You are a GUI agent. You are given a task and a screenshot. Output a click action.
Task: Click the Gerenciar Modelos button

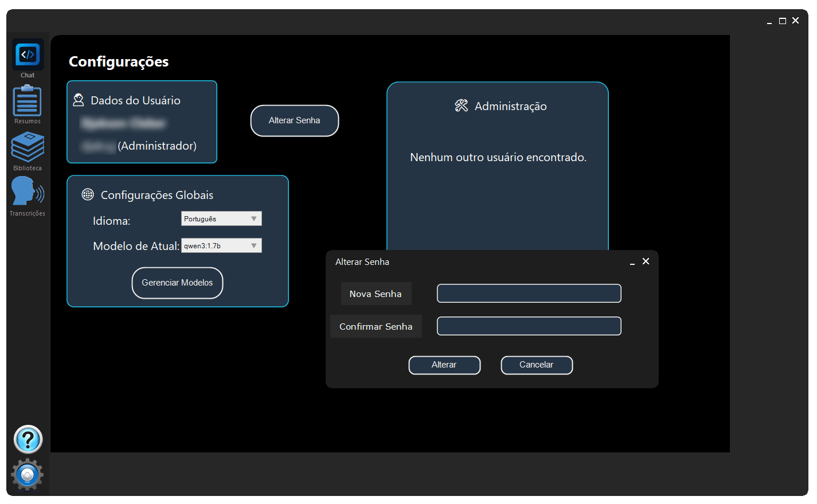pos(177,283)
